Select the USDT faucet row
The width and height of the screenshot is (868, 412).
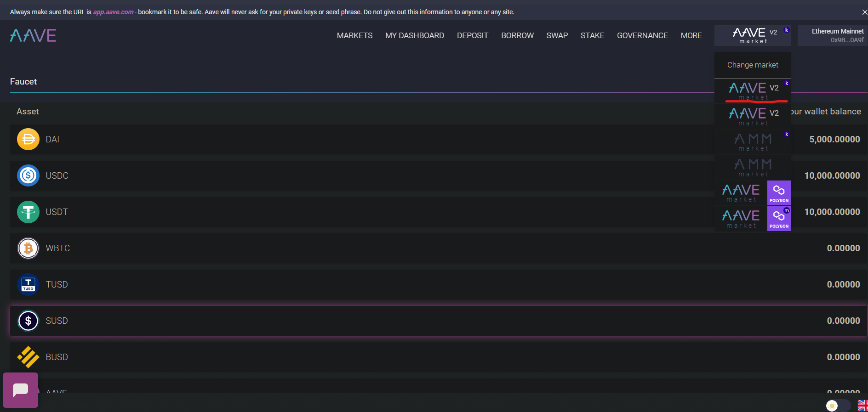[x=439, y=212]
